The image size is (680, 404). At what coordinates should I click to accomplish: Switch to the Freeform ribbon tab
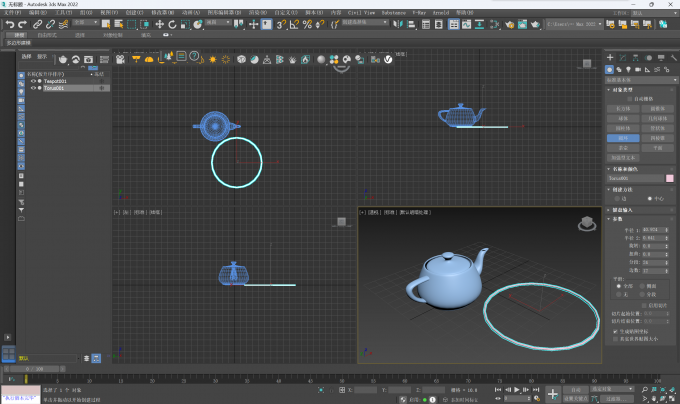[47, 35]
